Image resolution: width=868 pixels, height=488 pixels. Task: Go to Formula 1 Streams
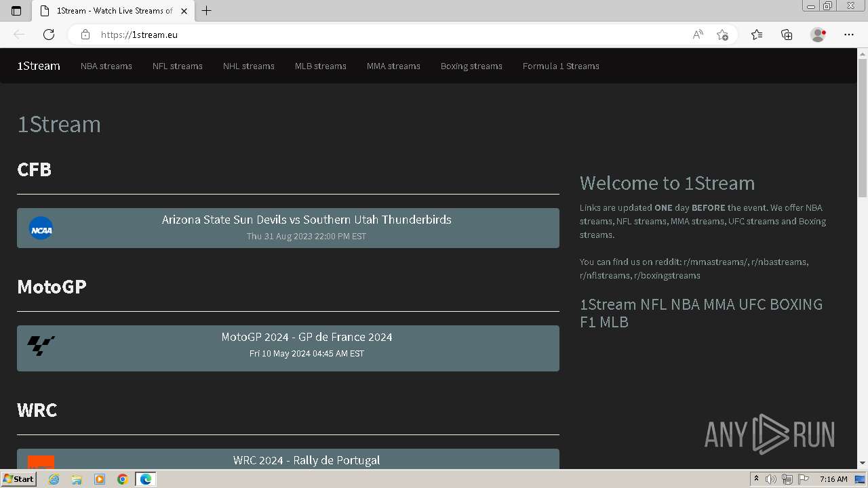[561, 66]
